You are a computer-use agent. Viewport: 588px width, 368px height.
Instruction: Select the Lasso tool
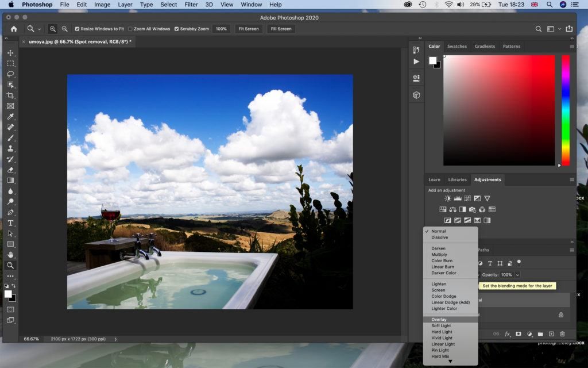click(x=10, y=74)
